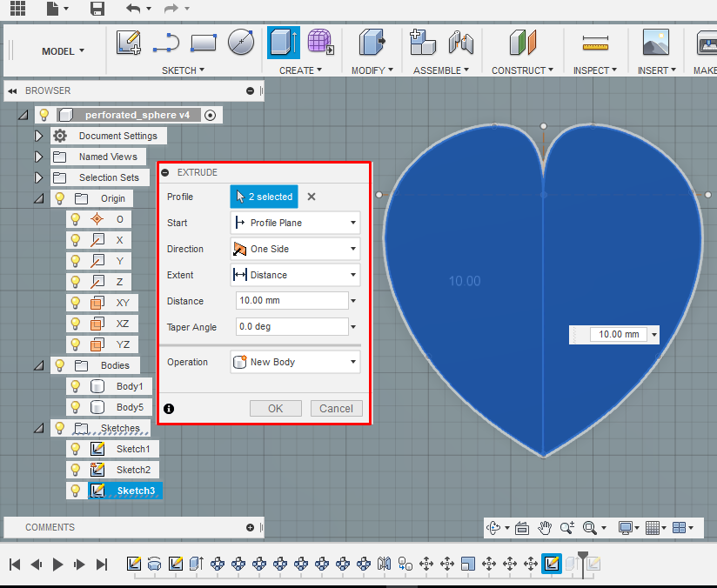Click the Orbit navigation icon
Screen dimensions: 717x588
coord(493,528)
